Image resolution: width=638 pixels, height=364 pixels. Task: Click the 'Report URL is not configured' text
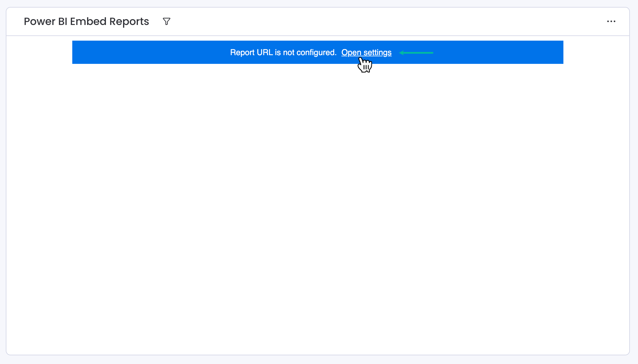[x=283, y=53]
